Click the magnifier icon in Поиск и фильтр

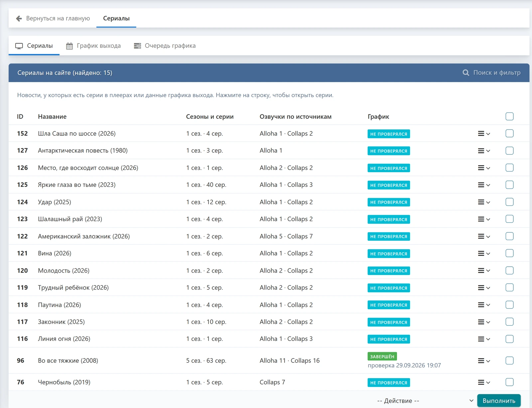466,73
